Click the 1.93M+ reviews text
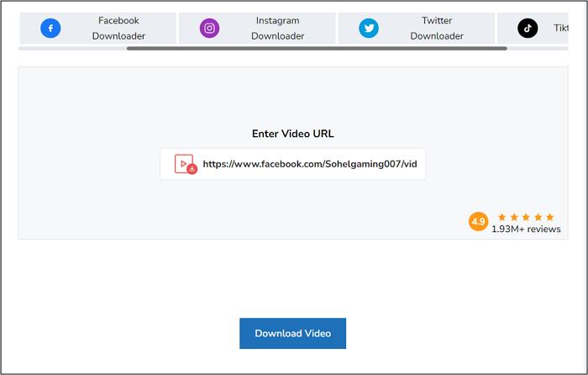This screenshot has width=588, height=375. click(x=526, y=229)
